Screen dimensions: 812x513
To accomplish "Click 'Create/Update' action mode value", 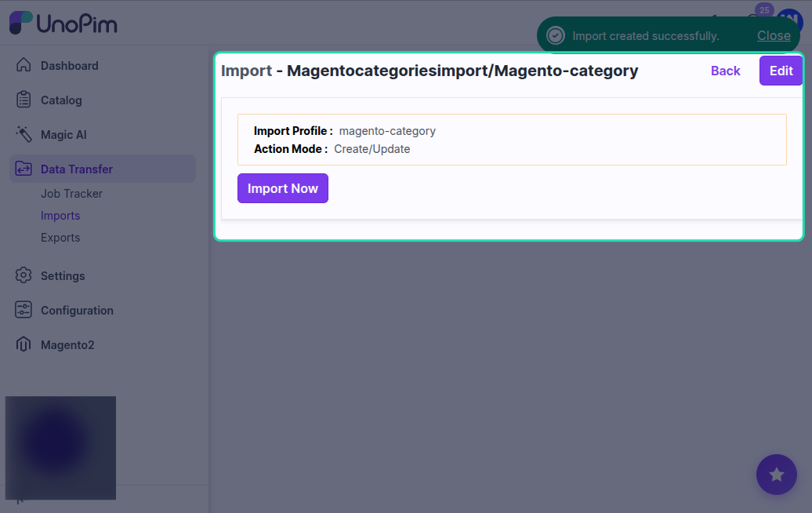I will click(x=372, y=149).
